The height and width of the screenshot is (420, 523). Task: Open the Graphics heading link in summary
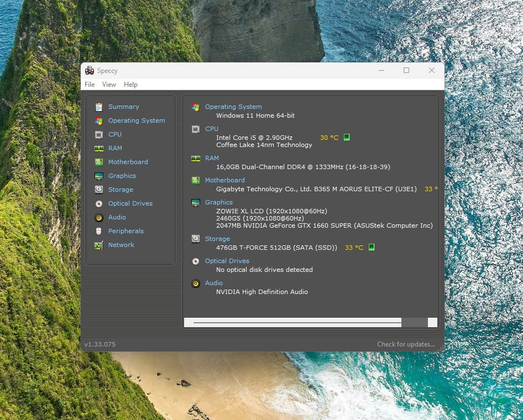pos(219,202)
